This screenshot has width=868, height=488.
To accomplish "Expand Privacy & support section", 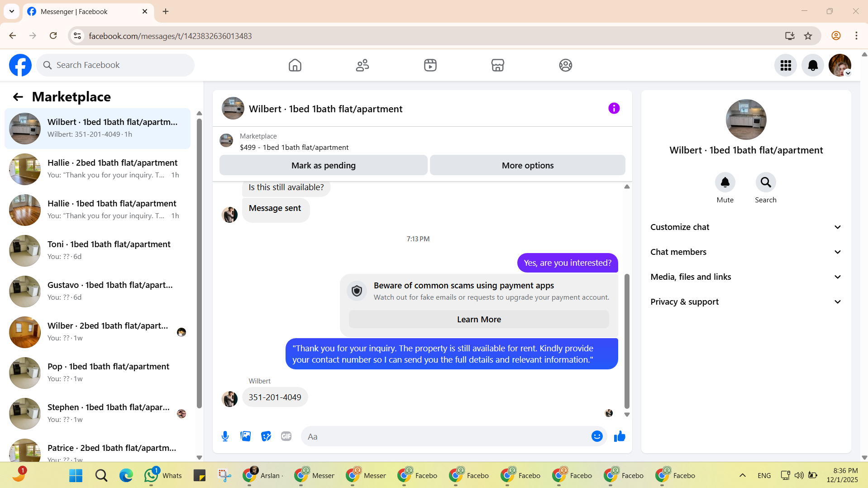I will (746, 302).
